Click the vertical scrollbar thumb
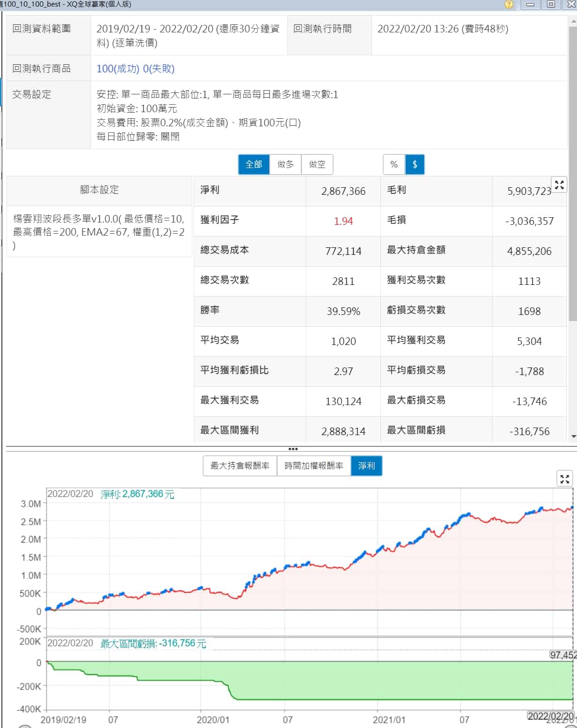 tap(573, 174)
